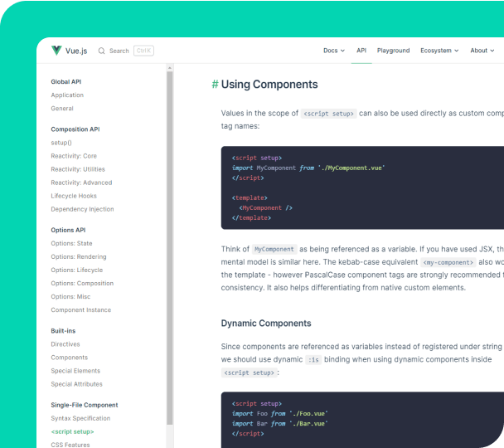
Task: Open the Docs dropdown menu
Action: pos(333,51)
